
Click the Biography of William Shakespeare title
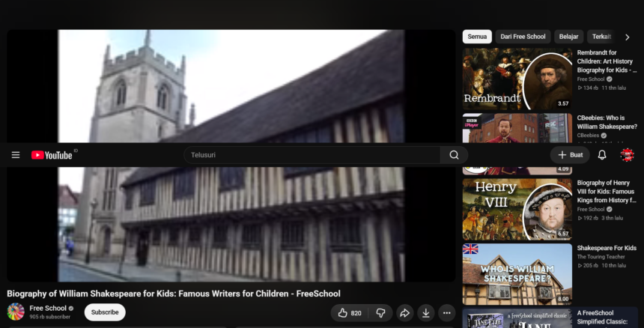[x=173, y=294]
